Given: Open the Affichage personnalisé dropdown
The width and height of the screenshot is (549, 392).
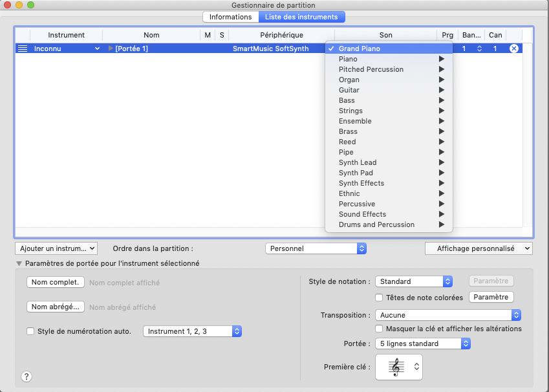Looking at the screenshot, I should 479,248.
